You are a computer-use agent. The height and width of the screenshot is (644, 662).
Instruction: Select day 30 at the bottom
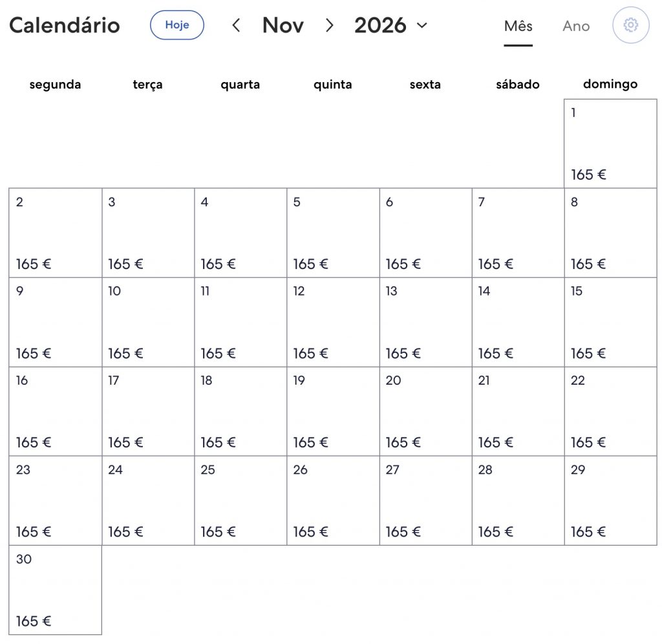coord(56,590)
